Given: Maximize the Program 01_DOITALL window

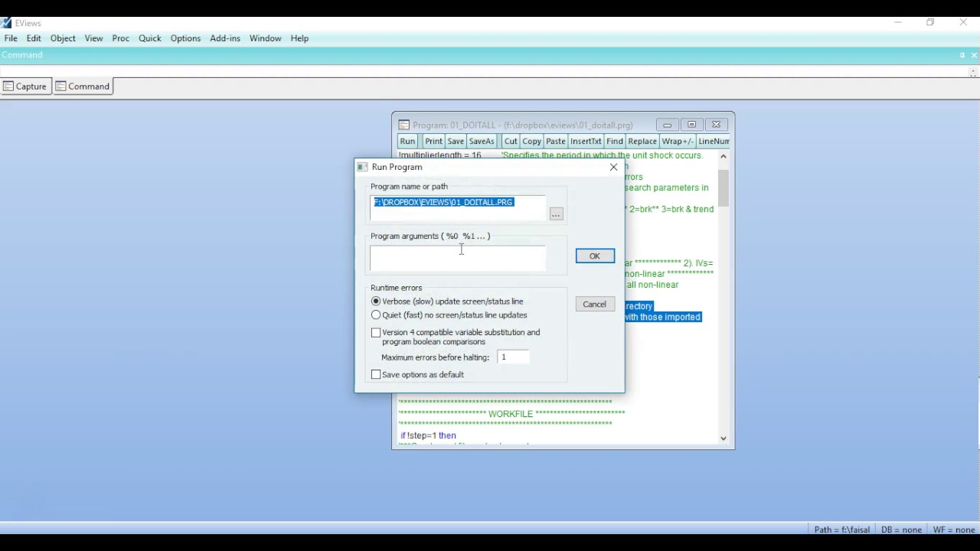Looking at the screenshot, I should pos(693,125).
